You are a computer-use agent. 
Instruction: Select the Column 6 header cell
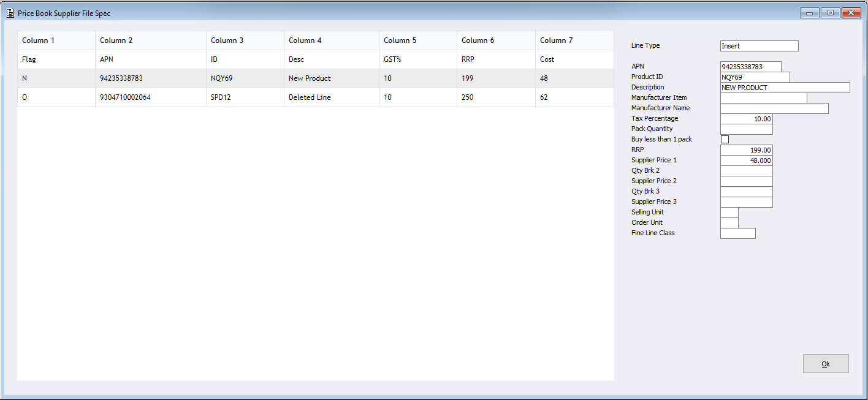497,40
